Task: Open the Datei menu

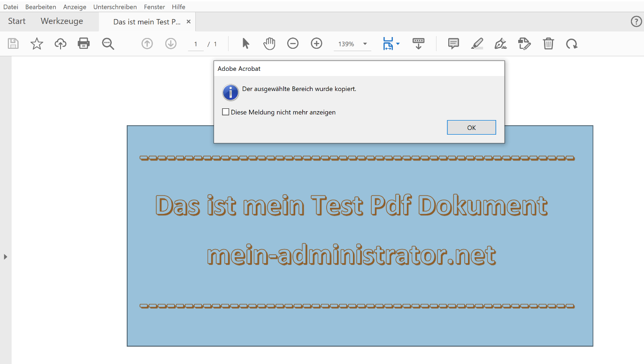Action: pos(11,7)
